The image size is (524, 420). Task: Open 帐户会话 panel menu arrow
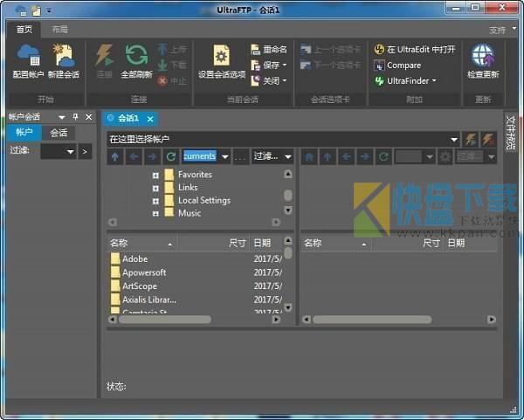pyautogui.click(x=62, y=117)
